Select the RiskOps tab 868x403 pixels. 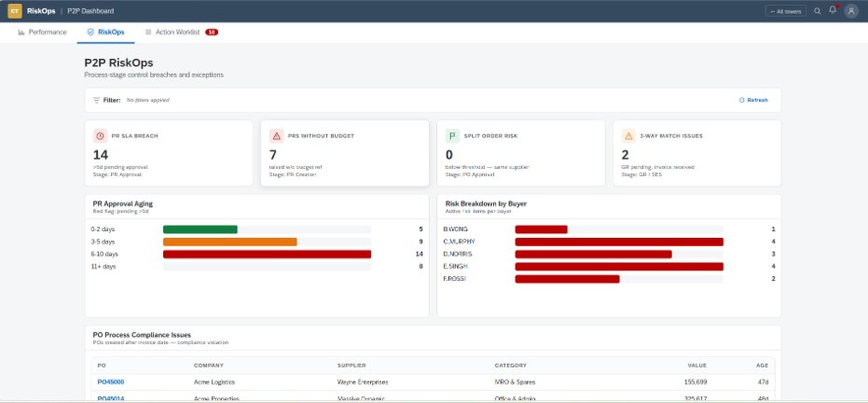pyautogui.click(x=106, y=32)
